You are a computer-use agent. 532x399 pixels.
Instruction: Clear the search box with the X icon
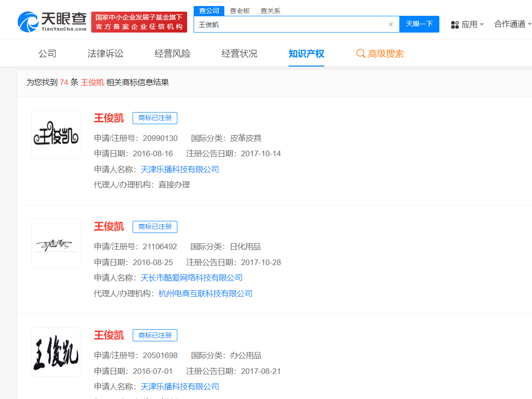point(391,24)
